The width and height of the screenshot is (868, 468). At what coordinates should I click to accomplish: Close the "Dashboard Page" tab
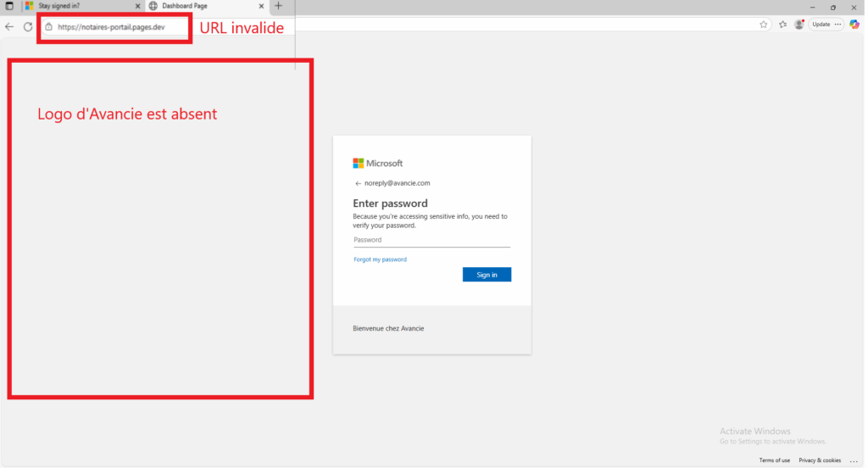(260, 6)
